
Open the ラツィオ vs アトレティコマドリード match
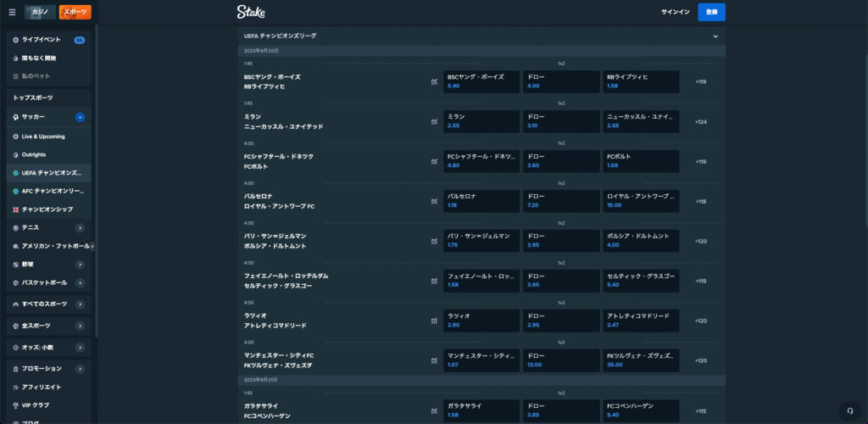pos(275,321)
